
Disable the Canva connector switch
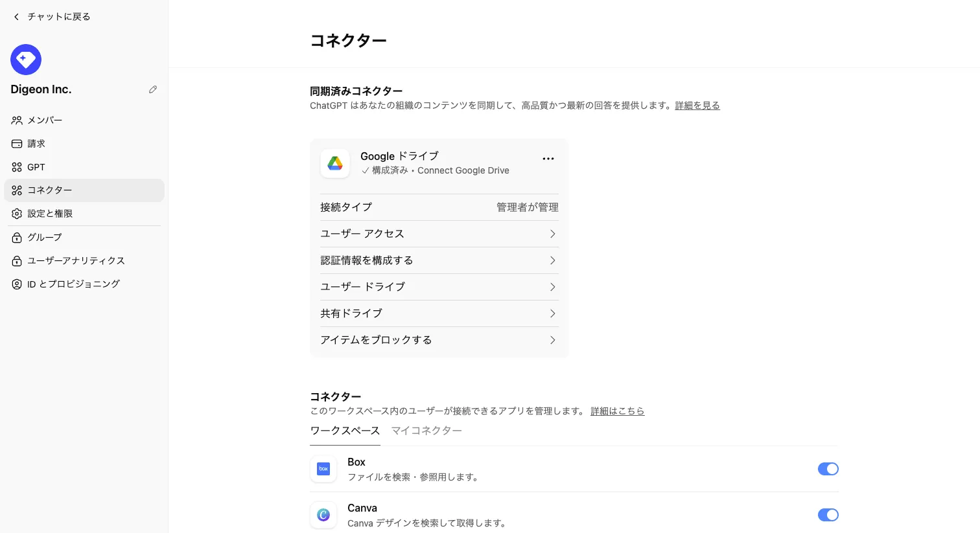(x=828, y=515)
